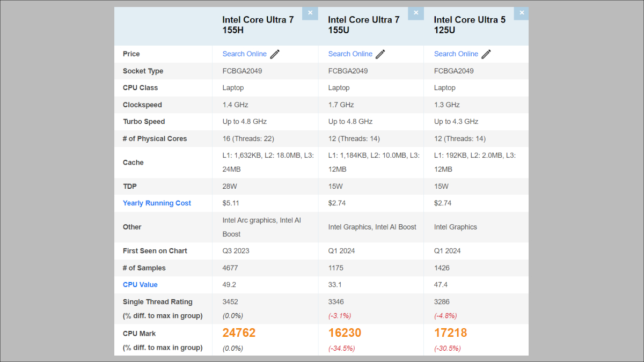Click the Single Thread Rating row label

point(157,302)
